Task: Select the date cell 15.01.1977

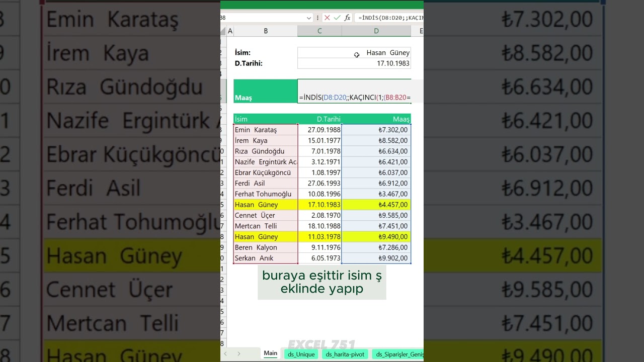Action: tap(319, 140)
